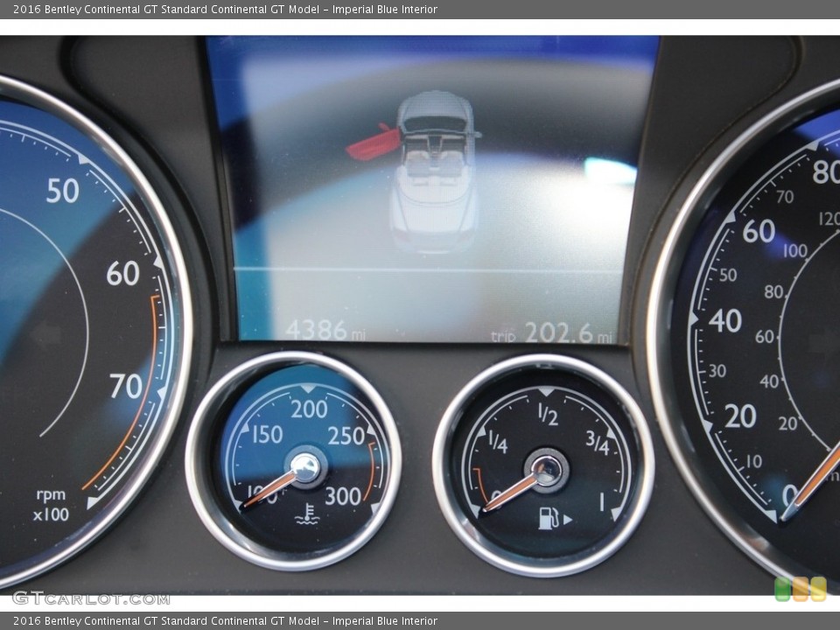The height and width of the screenshot is (630, 840).
Task: Click the convertible car graphic on display
Action: click(434, 171)
